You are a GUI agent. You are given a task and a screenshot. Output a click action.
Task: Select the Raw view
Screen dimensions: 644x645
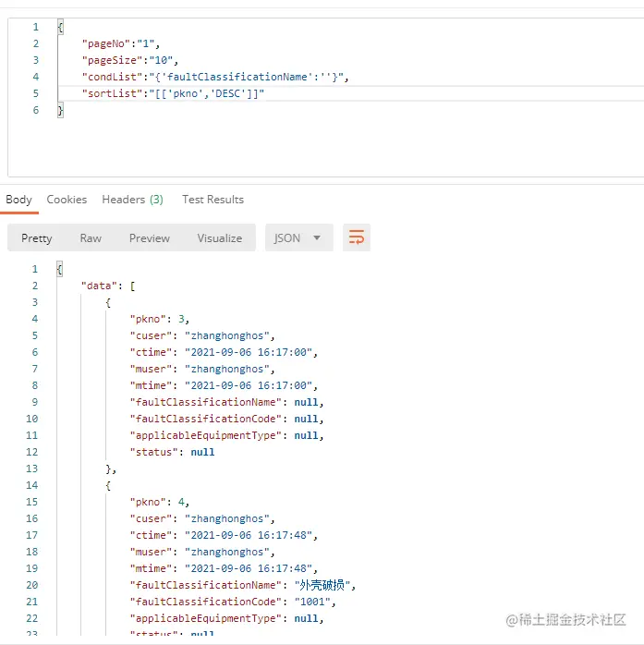[x=91, y=238]
